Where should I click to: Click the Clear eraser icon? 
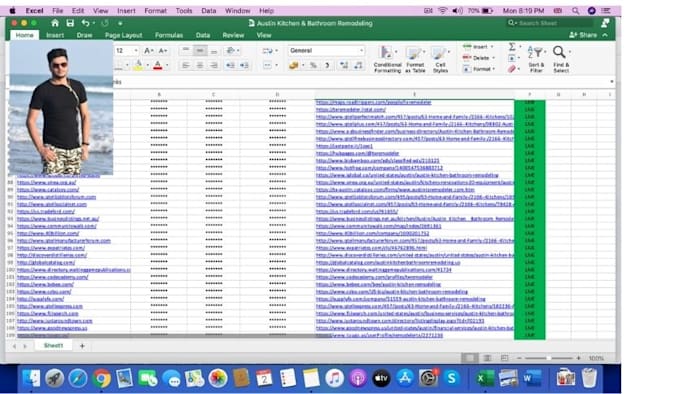[512, 68]
